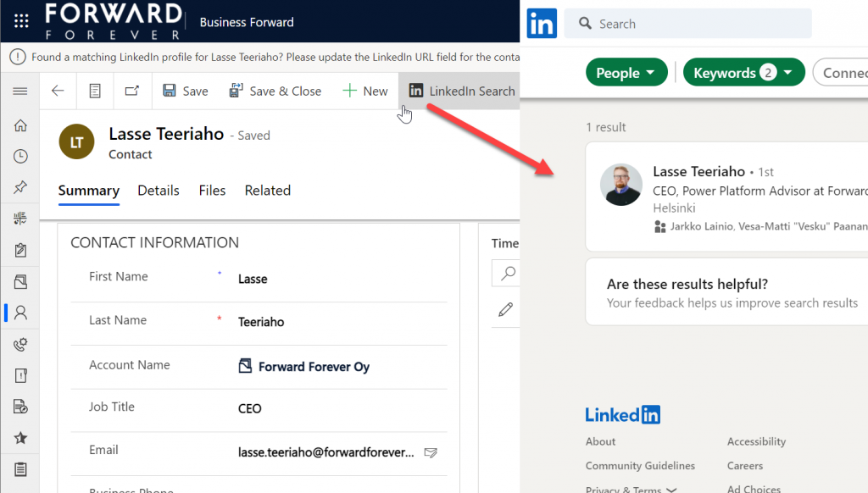Open Recent items clock icon
This screenshot has width=868, height=493.
pyautogui.click(x=20, y=157)
